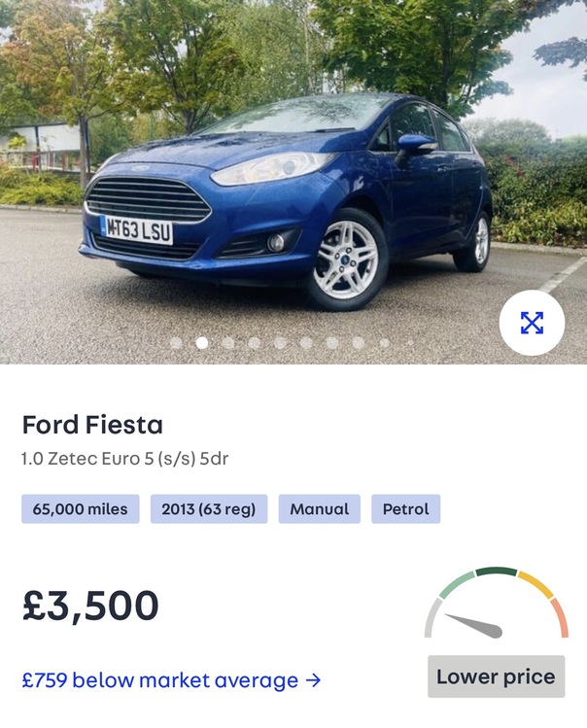Switch to the sixth carousel dot
587x728 pixels.
click(x=306, y=343)
